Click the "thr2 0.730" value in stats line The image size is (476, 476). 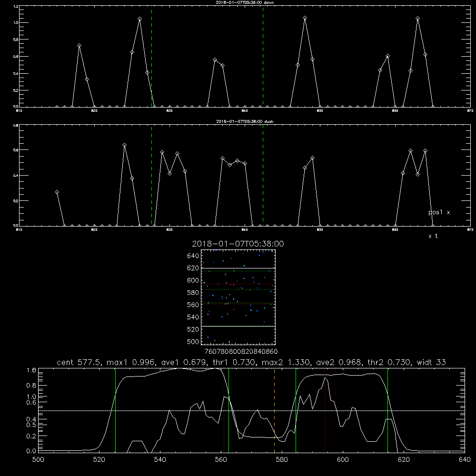coord(390,362)
